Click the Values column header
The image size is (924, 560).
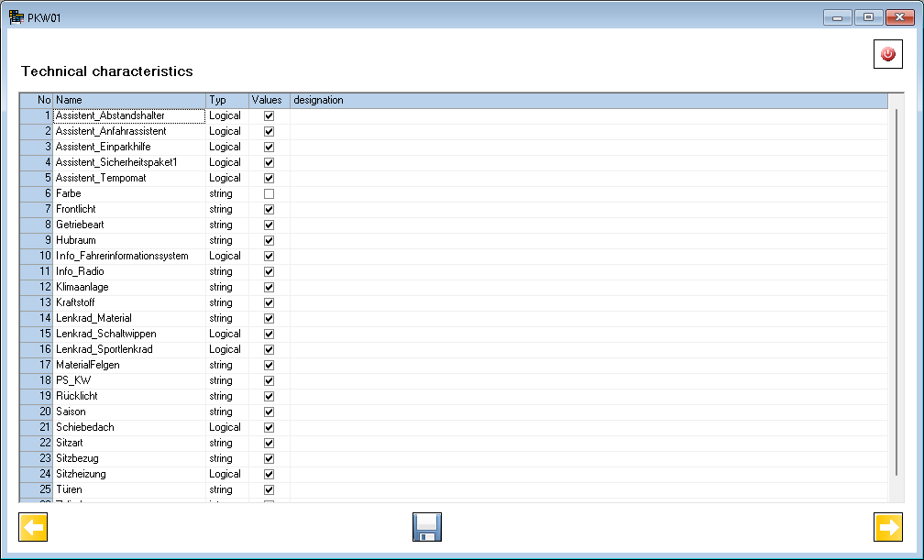267,100
